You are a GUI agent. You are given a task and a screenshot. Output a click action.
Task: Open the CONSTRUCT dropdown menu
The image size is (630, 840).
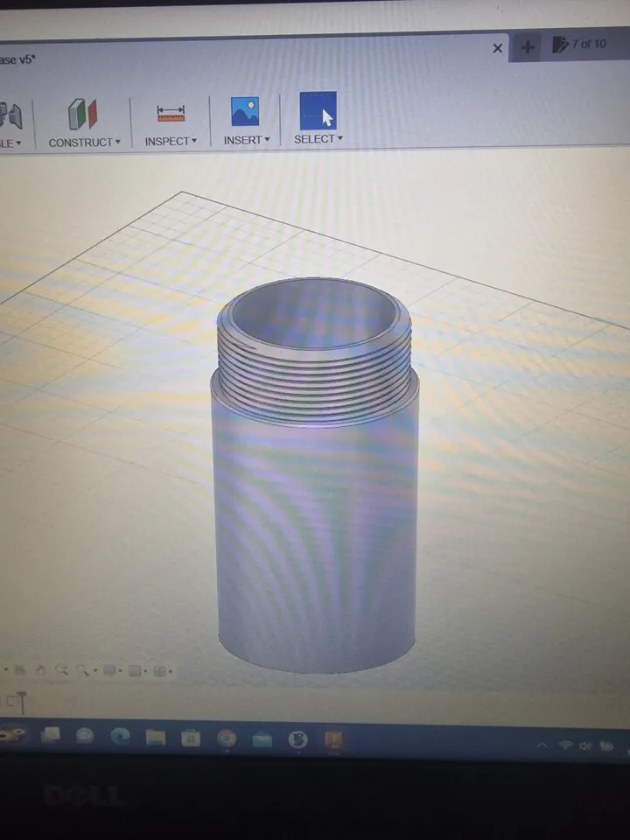pyautogui.click(x=85, y=143)
